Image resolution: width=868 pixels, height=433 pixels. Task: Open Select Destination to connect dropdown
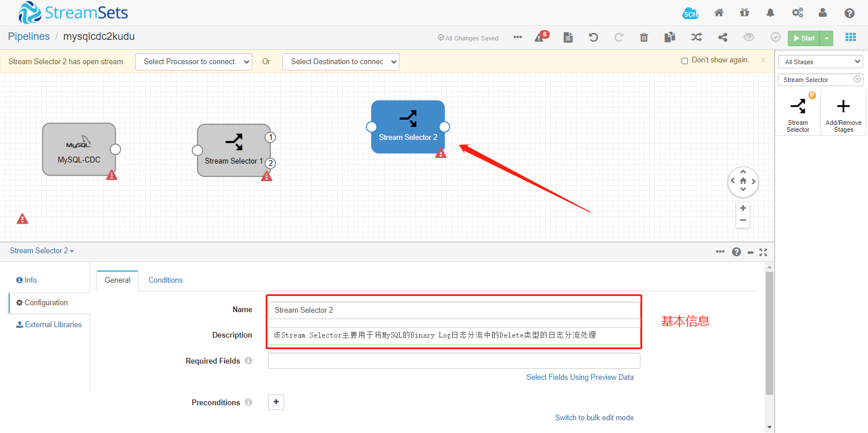[341, 62]
